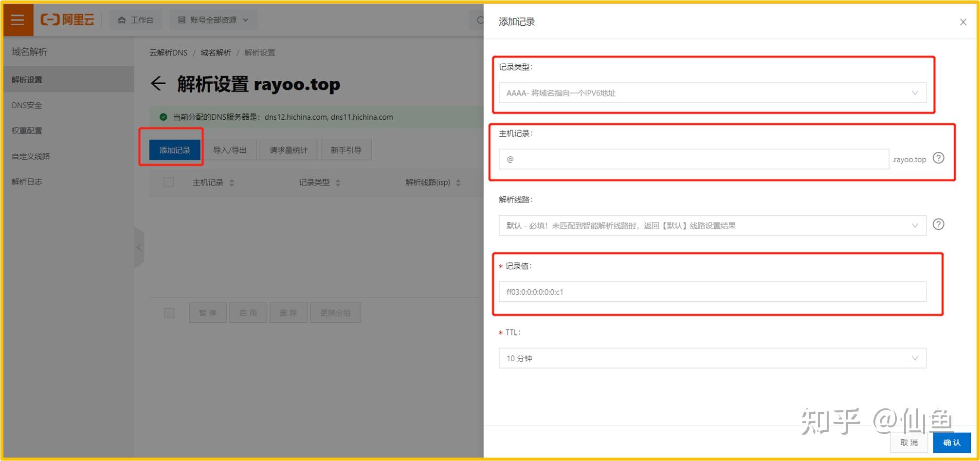Image resolution: width=980 pixels, height=461 pixels.
Task: Open the 账号全部资源 dropdown
Action: (x=213, y=19)
